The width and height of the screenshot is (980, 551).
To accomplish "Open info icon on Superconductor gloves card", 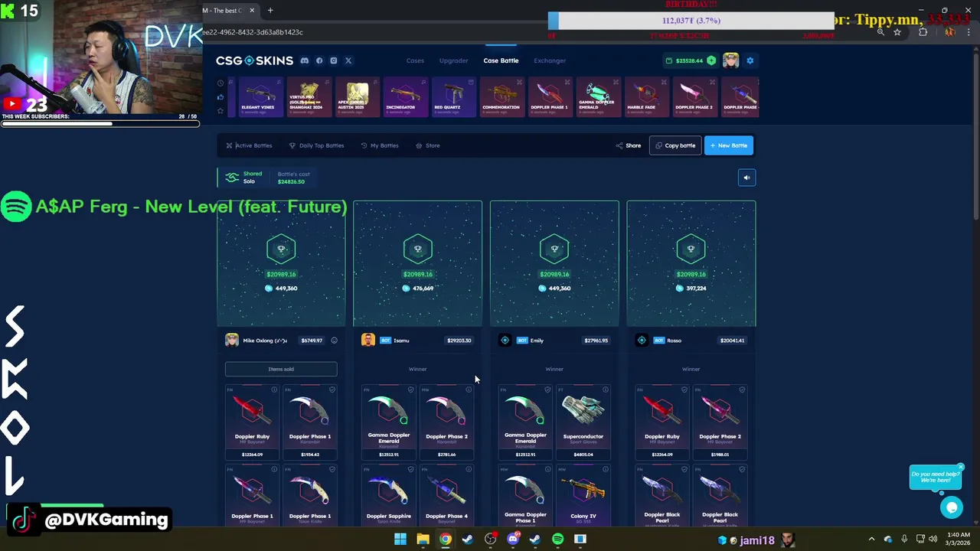I will pos(605,390).
